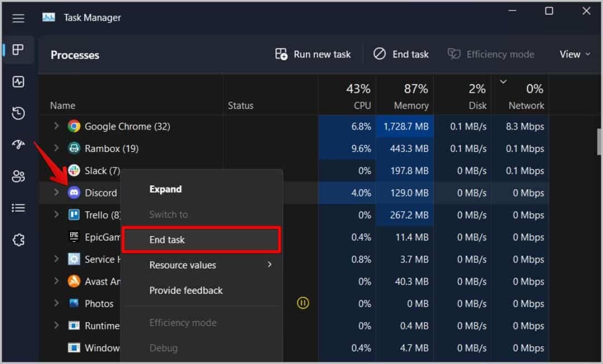Click Avast's 40.3 MB memory value
Image resolution: width=603 pixels, height=364 pixels.
point(411,281)
